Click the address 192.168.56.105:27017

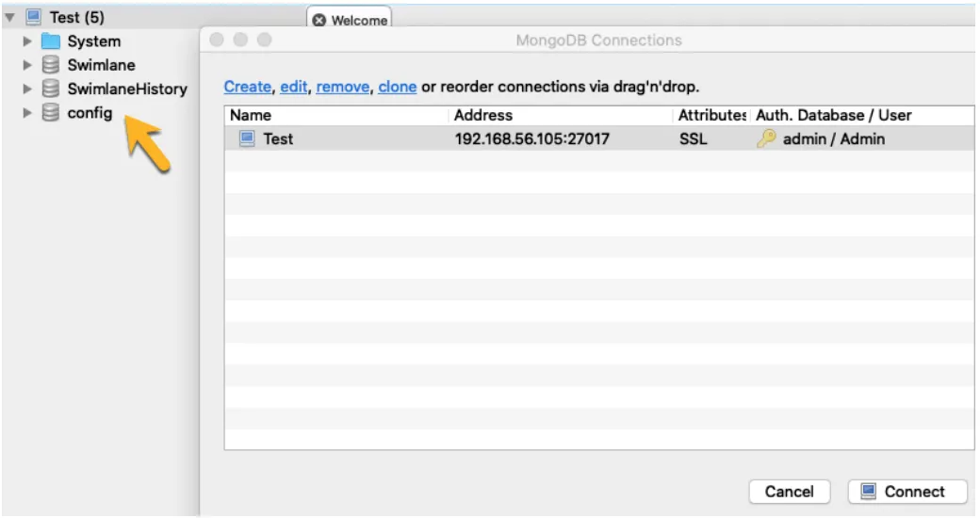531,138
